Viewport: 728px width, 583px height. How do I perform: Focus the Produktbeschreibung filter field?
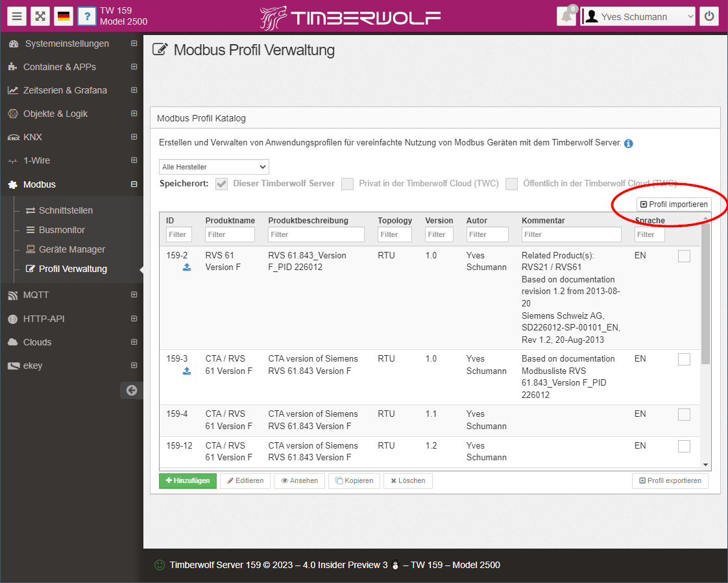coord(316,234)
